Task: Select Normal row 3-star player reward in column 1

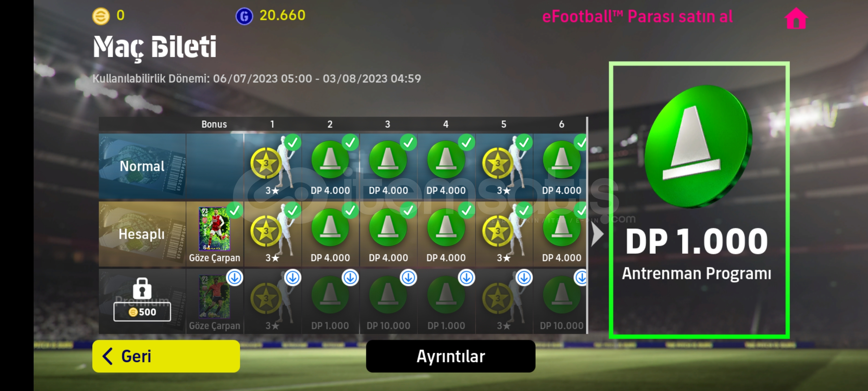Action: click(273, 166)
